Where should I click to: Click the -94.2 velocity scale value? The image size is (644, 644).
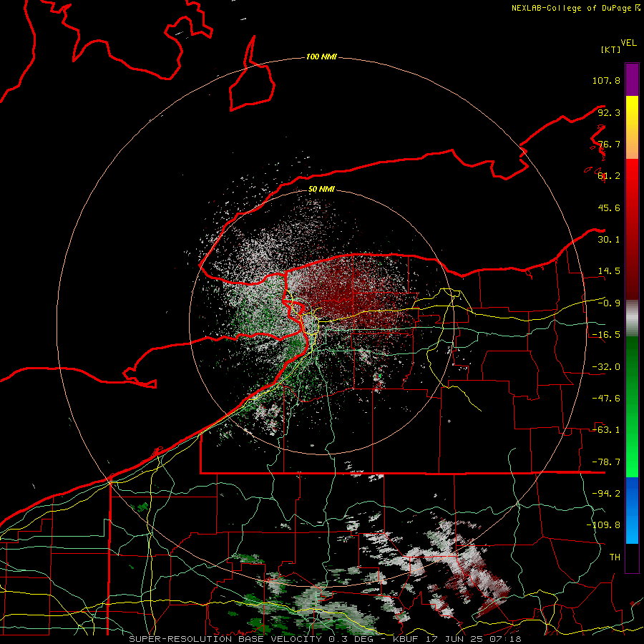click(x=606, y=494)
